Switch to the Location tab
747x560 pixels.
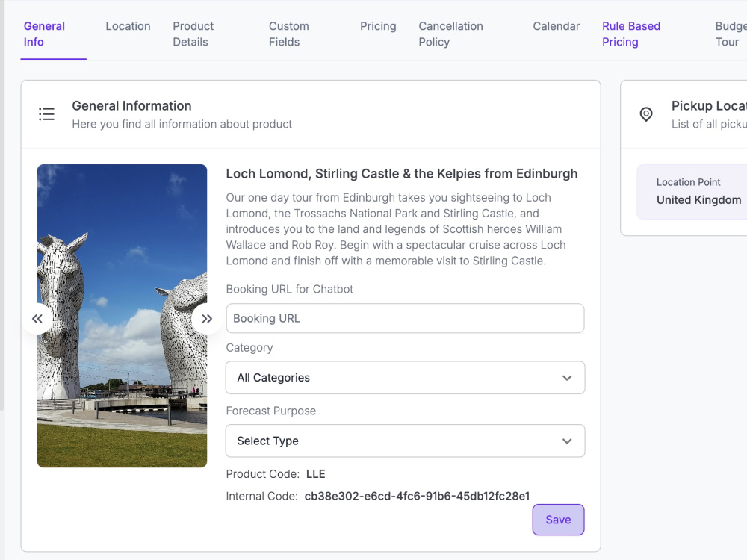tap(128, 26)
